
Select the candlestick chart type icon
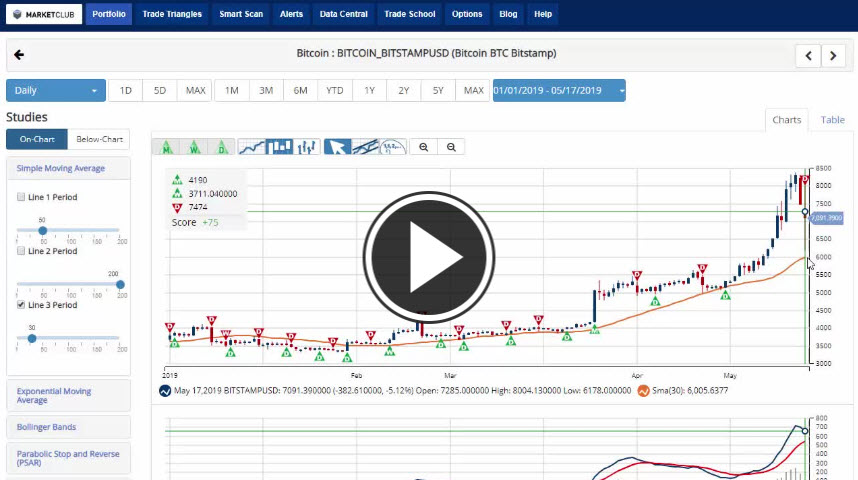click(x=280, y=147)
